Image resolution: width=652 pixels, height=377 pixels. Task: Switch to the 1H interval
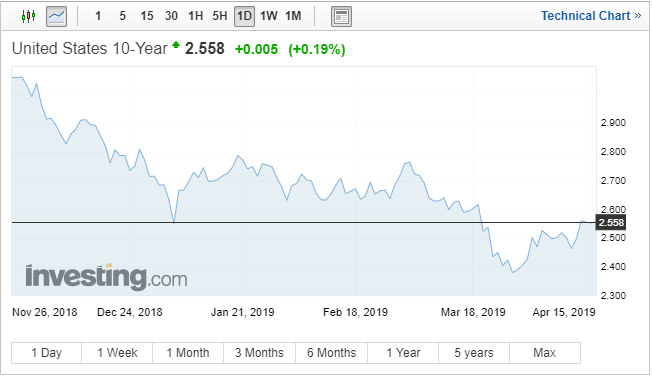click(x=195, y=16)
